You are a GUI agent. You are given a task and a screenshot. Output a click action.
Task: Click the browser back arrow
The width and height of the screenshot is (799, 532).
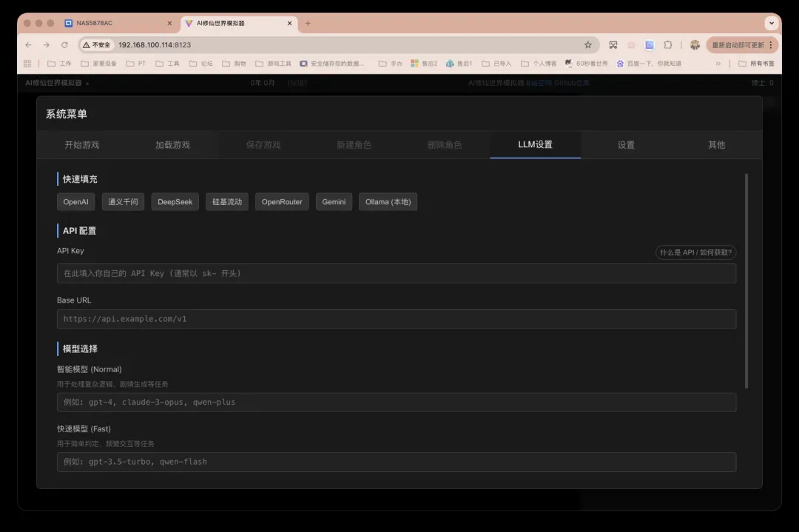tap(28, 45)
